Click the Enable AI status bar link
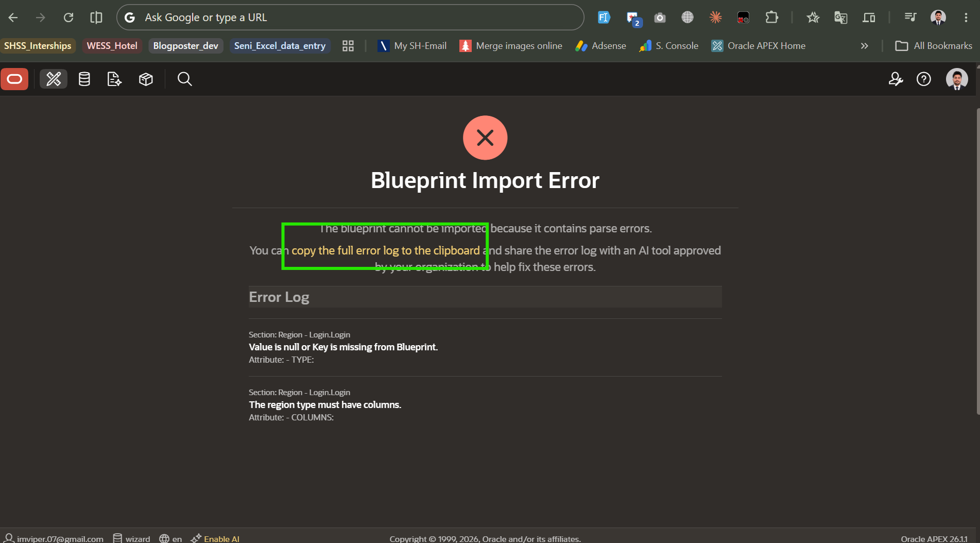This screenshot has height=543, width=980. pos(215,538)
